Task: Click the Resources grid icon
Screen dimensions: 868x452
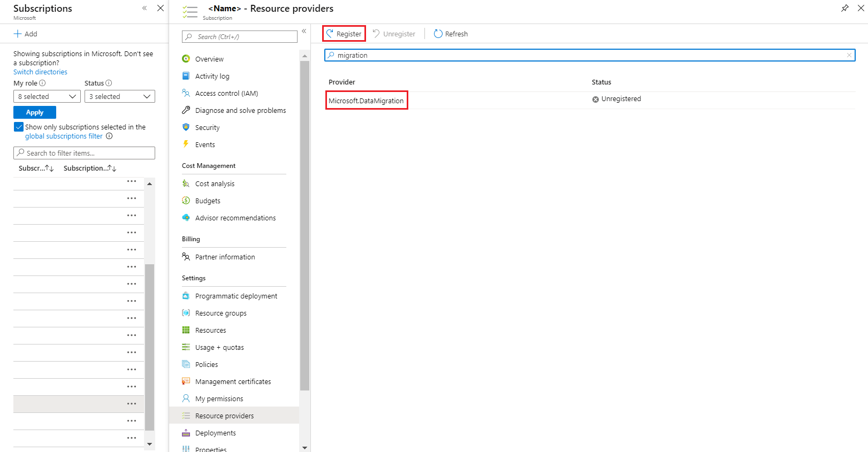Action: point(186,330)
